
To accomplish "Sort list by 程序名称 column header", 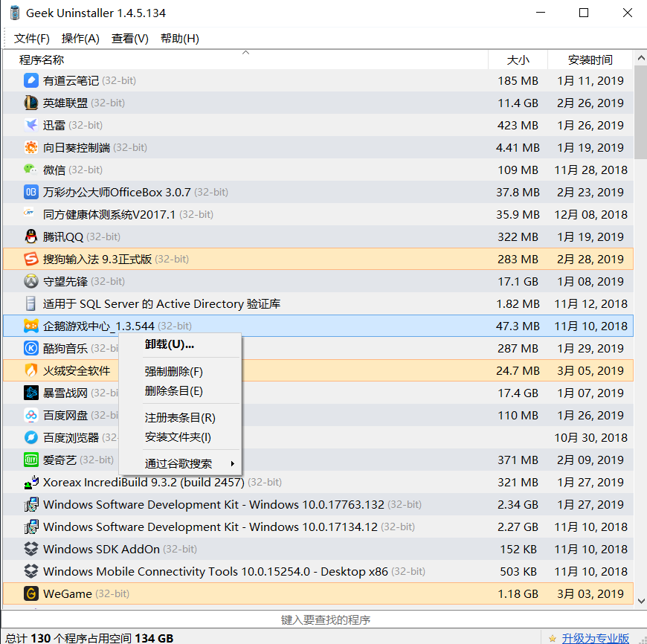I will (x=245, y=59).
